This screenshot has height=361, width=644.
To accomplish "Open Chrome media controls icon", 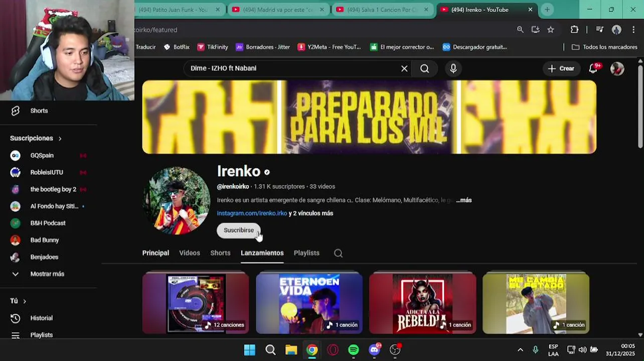I will tap(599, 30).
